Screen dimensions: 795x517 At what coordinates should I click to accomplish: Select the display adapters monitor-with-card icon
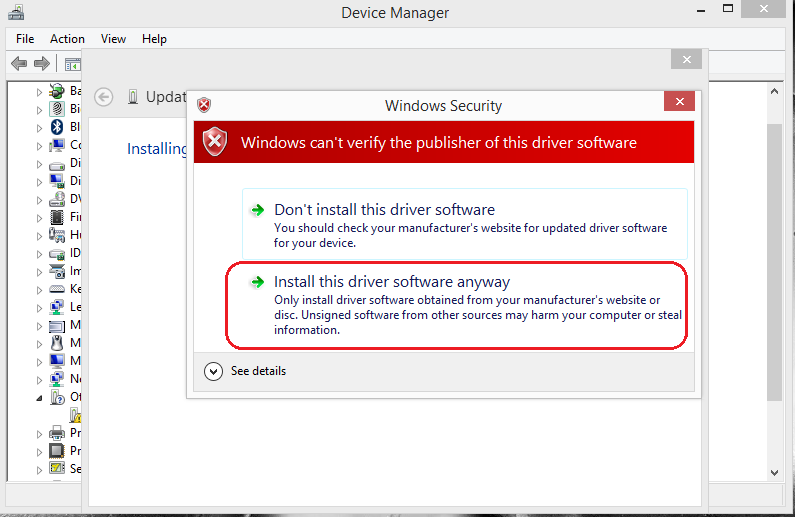[x=57, y=181]
